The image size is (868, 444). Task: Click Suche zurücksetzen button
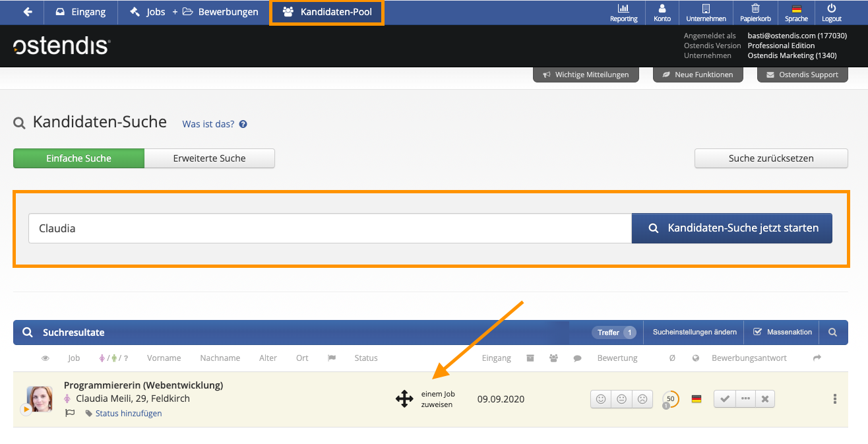pyautogui.click(x=771, y=158)
